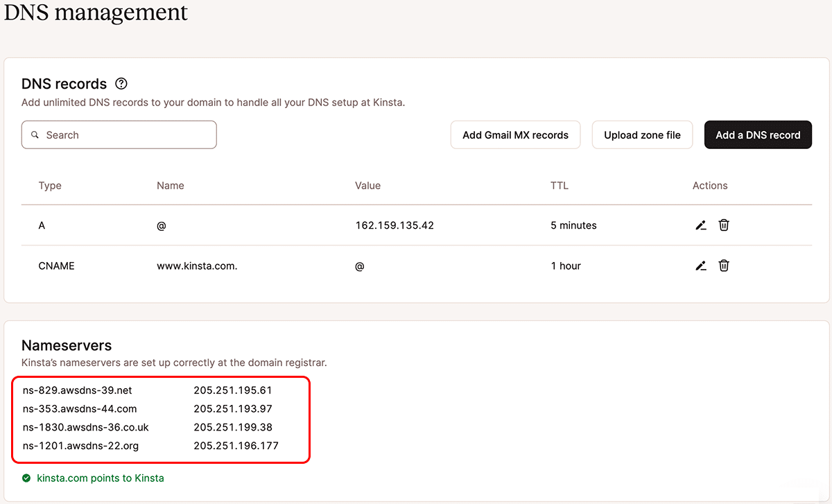Add Gmail MX records
The image size is (832, 504).
(x=516, y=135)
